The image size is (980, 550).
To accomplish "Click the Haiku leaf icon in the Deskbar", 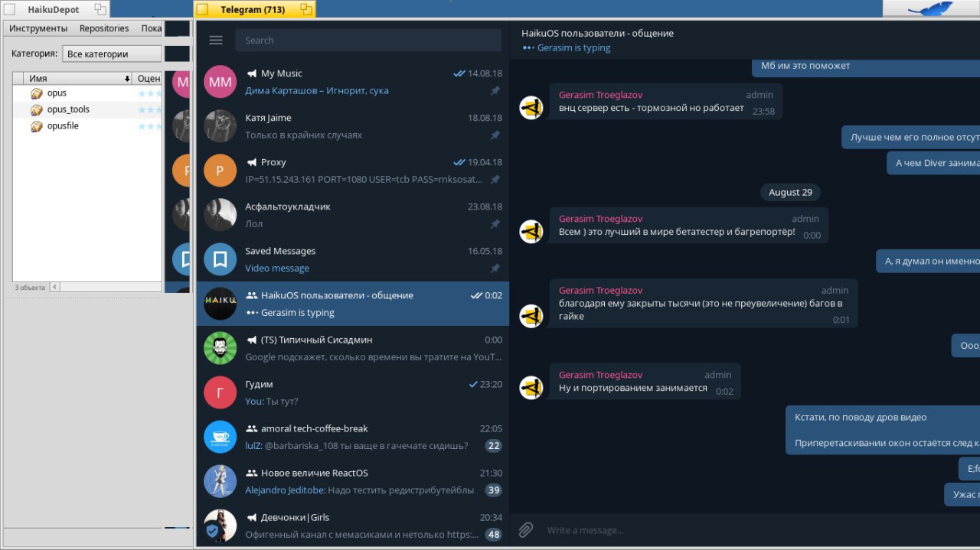I will [x=930, y=8].
